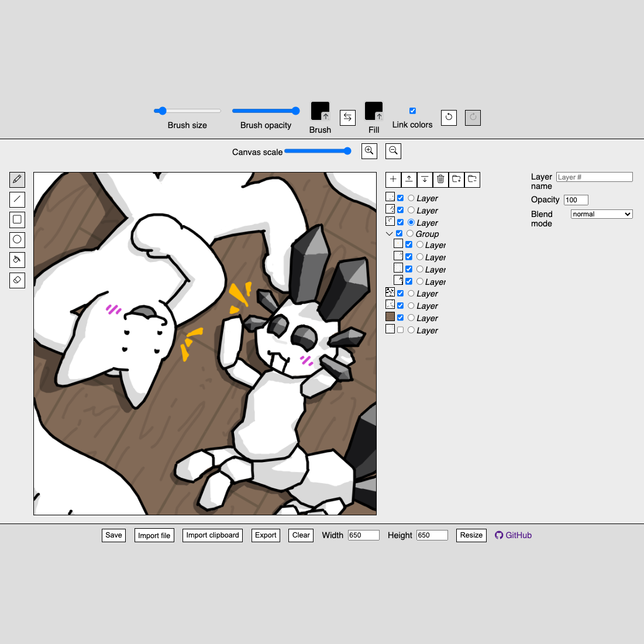Click the currently selected layer's radio button

tap(411, 222)
